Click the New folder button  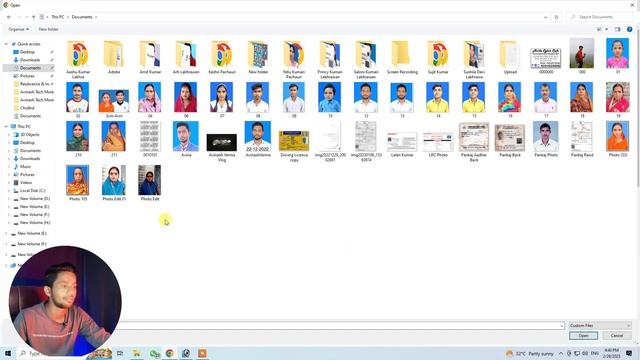48,29
